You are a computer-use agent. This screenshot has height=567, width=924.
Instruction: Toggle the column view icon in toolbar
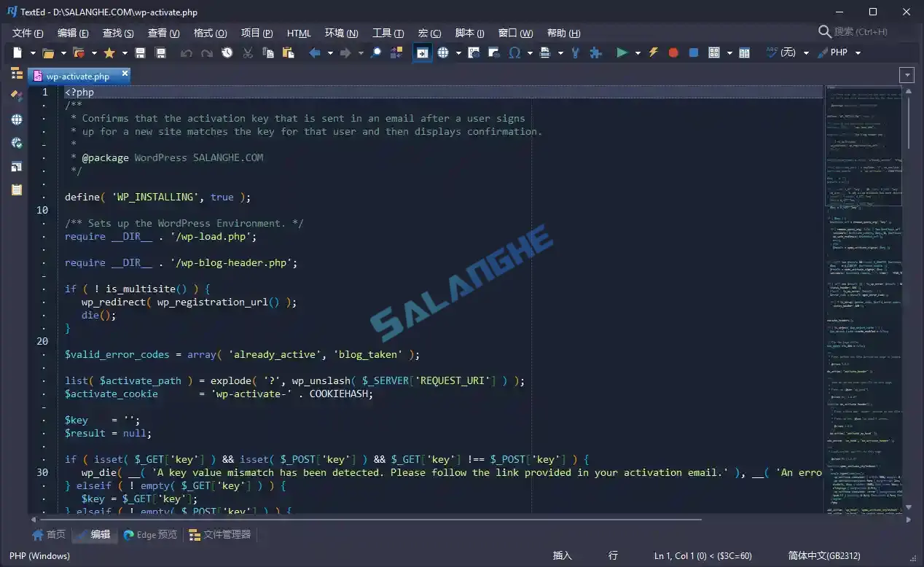744,52
